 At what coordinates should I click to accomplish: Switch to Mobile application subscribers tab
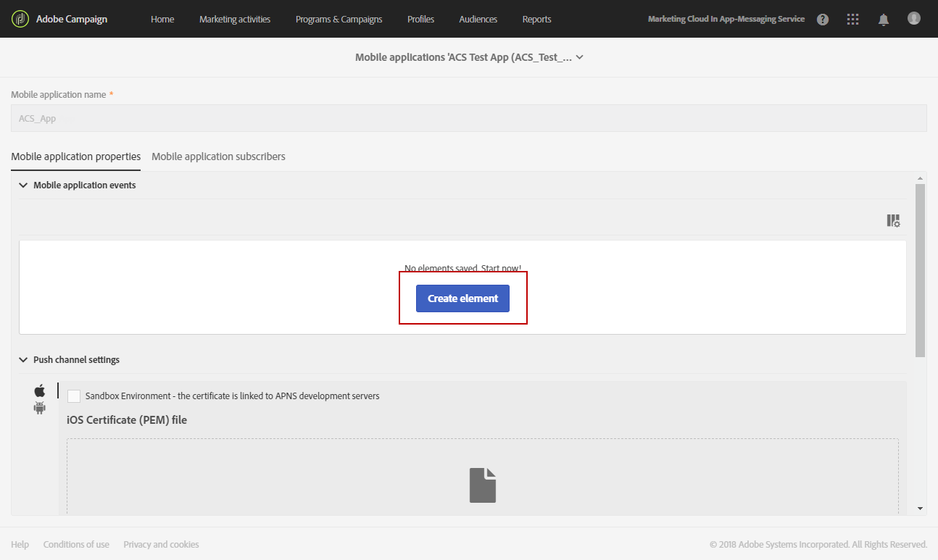coord(218,156)
